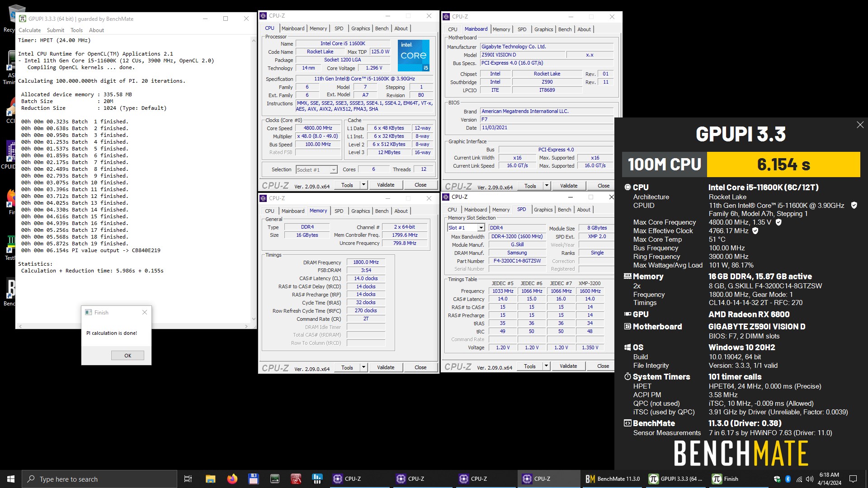
Task: Switch to GPUPI 3.3.3 taskbar button
Action: click(x=676, y=479)
